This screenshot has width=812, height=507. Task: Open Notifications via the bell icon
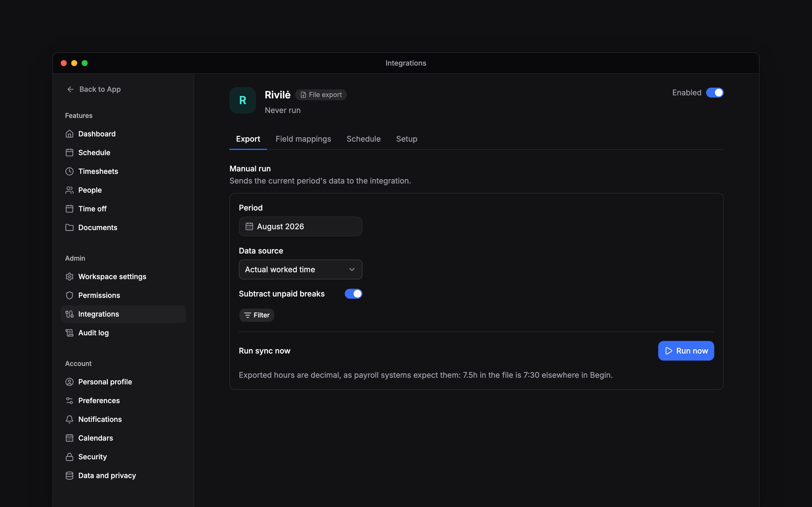point(70,419)
